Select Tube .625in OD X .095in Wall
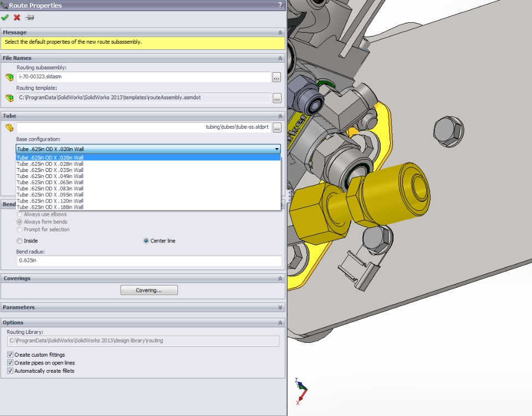This screenshot has width=532, height=416. [149, 195]
